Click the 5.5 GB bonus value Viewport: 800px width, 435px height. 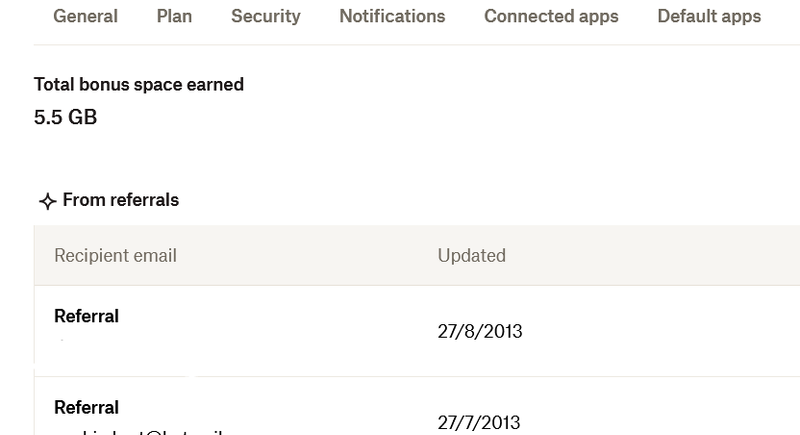[x=65, y=117]
